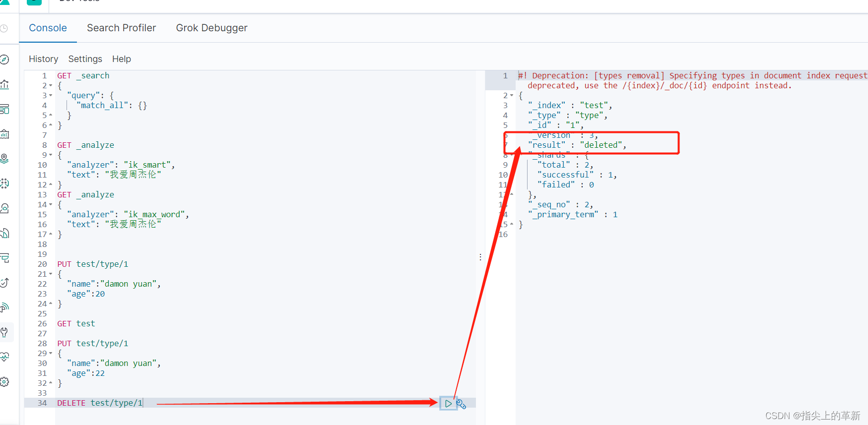Click the '"analyzer": "ik_max_word"' line
The image size is (868, 425).
128,214
